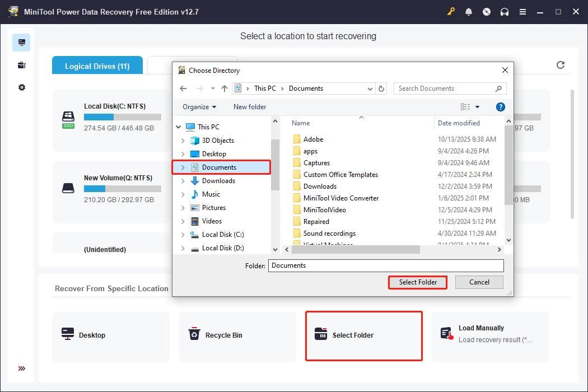Click the headphones support icon

point(505,12)
